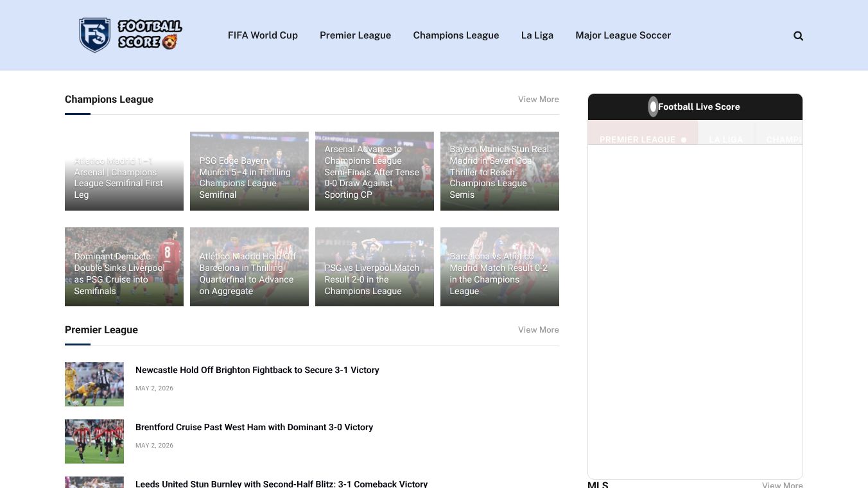Click the Brentford vs West Ham thumbnail

[x=94, y=441]
